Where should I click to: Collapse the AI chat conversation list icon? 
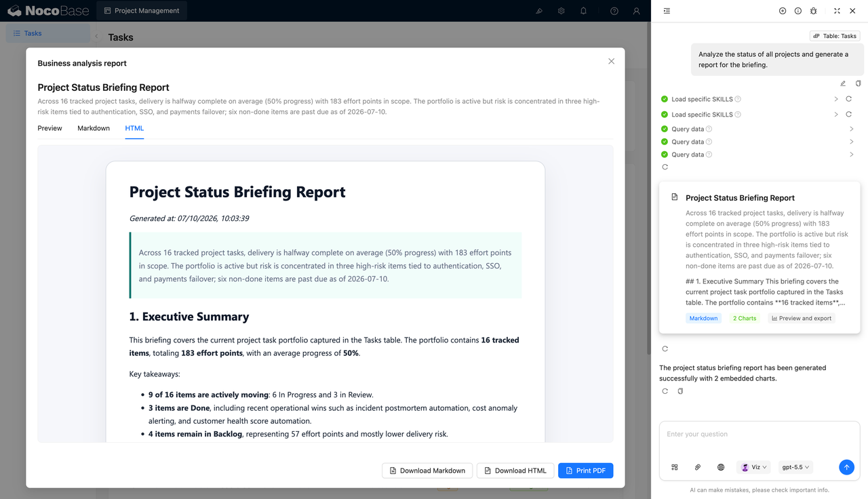click(667, 11)
